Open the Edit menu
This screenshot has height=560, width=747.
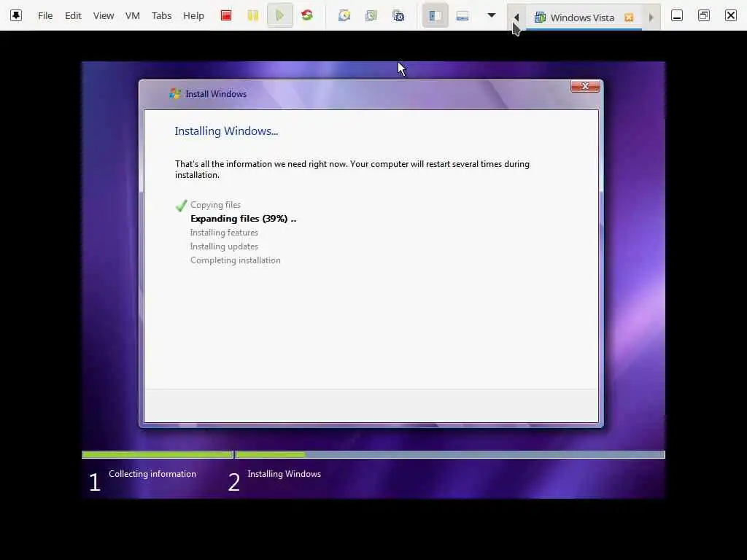73,16
